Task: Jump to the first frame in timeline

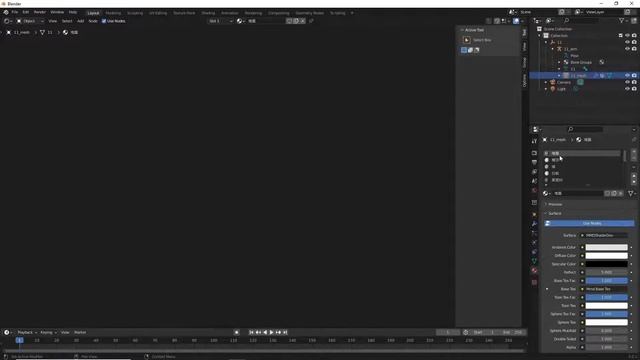Action: pyautogui.click(x=251, y=332)
